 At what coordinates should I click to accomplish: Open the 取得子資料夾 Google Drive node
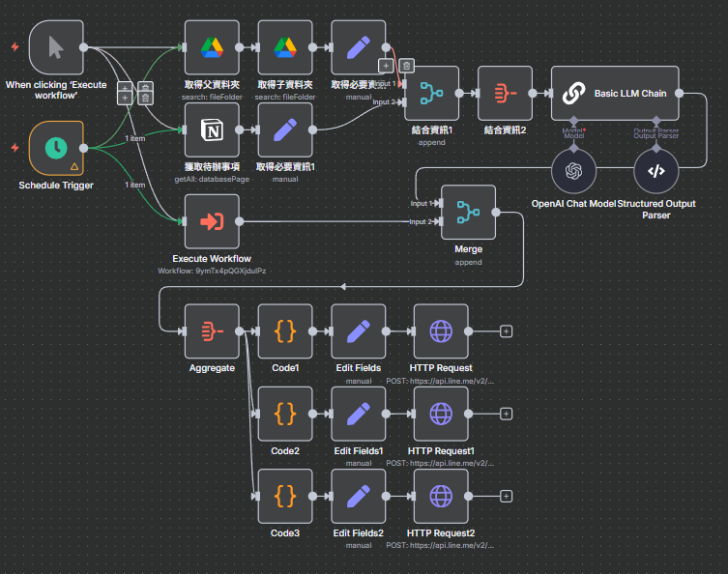[x=285, y=47]
